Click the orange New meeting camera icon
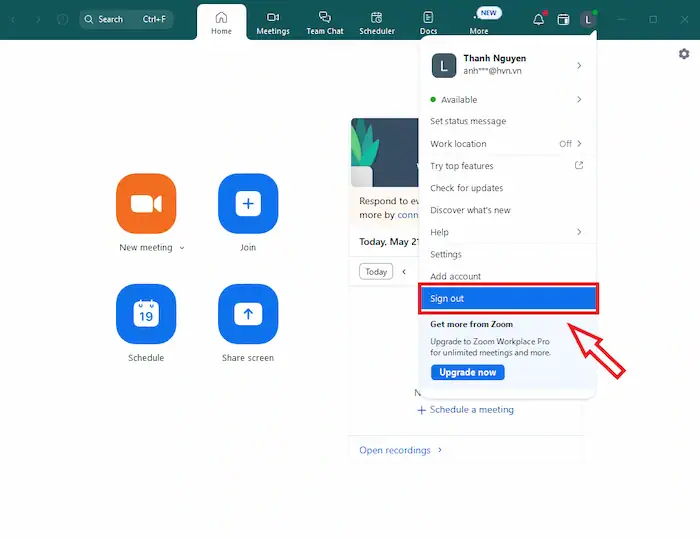Image resolution: width=700 pixels, height=539 pixels. coord(146,204)
